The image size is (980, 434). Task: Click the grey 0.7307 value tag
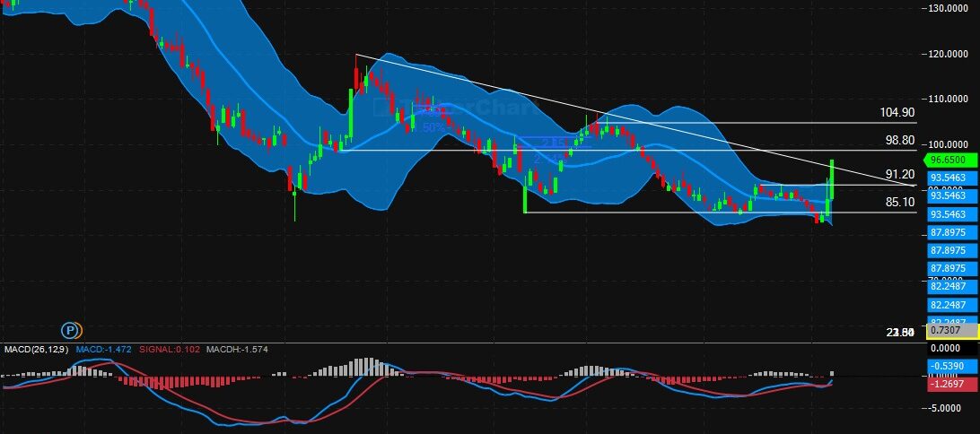coord(950,330)
